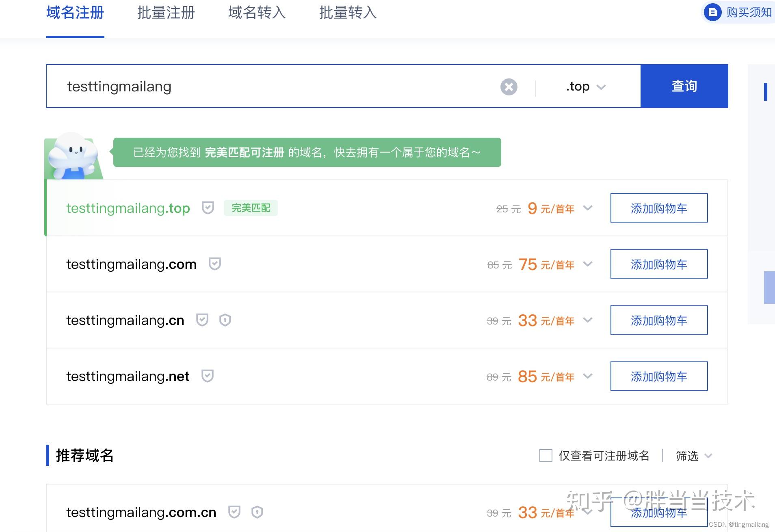Image resolution: width=775 pixels, height=532 pixels.
Task: Check 仅查看可注册域名 checkbox
Action: pyautogui.click(x=546, y=456)
